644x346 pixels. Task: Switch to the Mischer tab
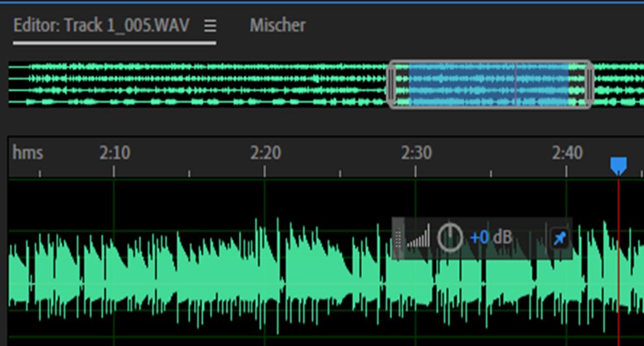[x=277, y=25]
